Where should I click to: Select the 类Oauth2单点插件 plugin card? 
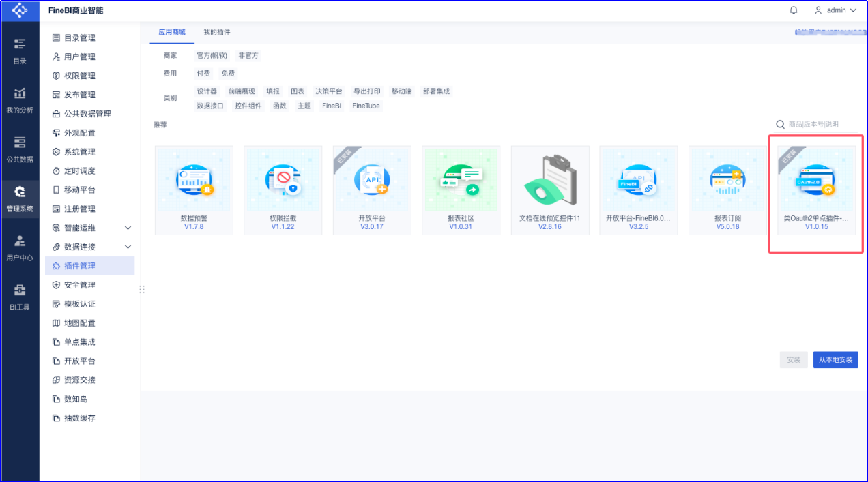[816, 190]
